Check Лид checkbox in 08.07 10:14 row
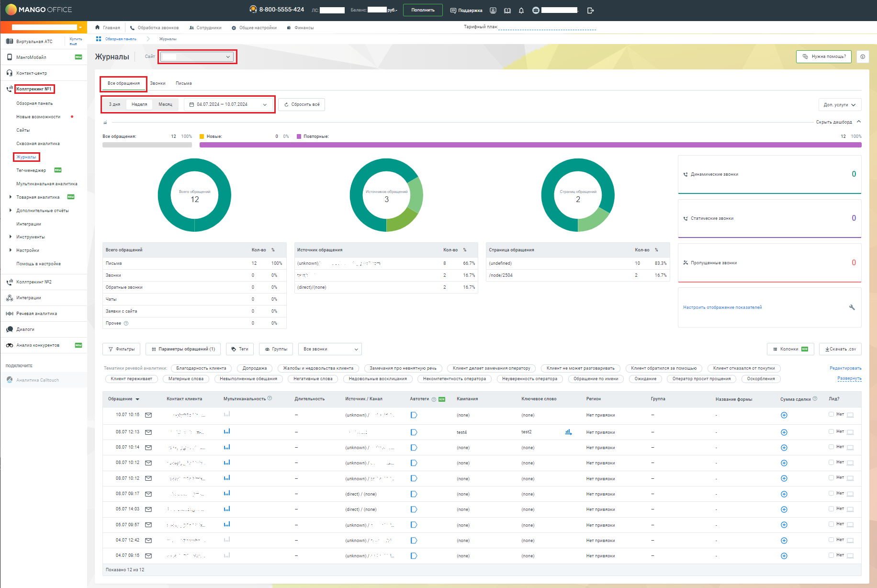This screenshot has height=588, width=877. click(x=832, y=447)
